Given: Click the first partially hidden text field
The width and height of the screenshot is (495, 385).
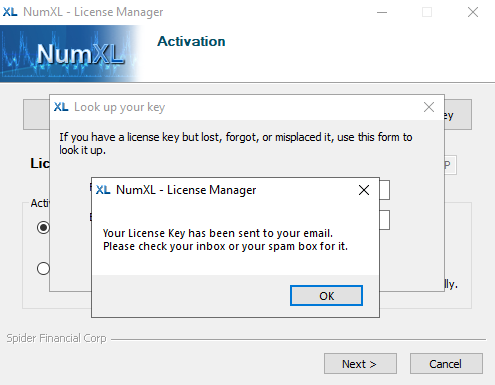Looking at the screenshot, I should point(385,190).
